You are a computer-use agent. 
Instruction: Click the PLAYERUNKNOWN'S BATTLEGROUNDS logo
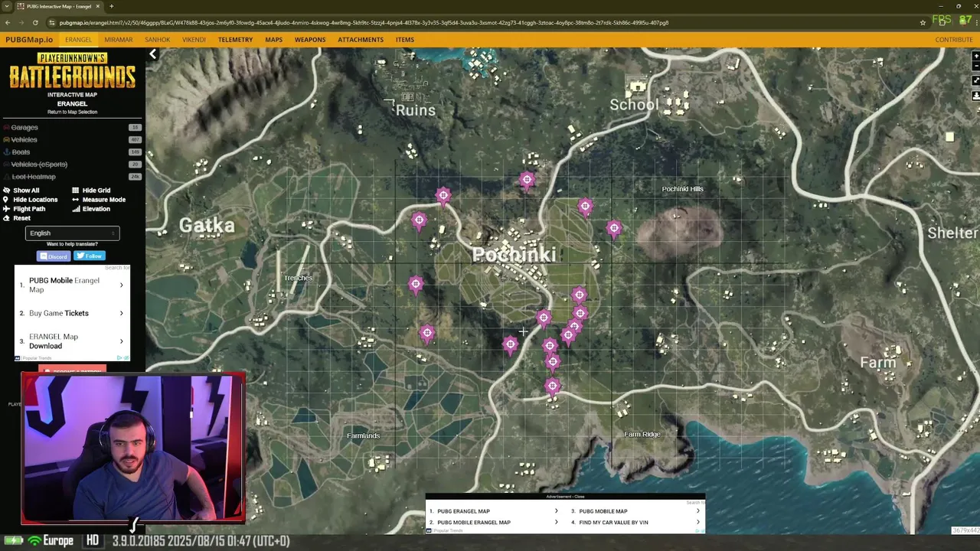coord(72,71)
